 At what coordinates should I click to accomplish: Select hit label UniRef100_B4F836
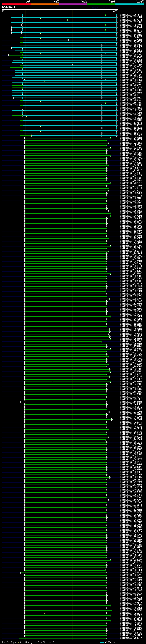coord(131,67)
